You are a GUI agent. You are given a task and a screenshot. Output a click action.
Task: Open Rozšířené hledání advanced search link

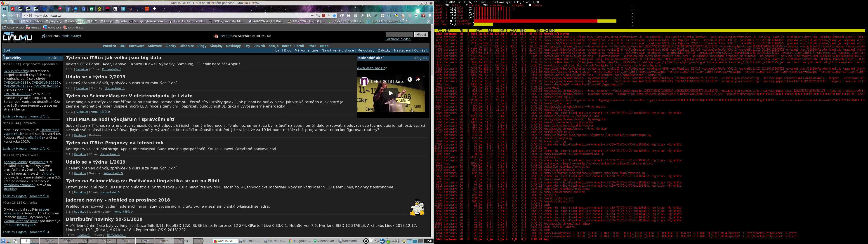click(x=398, y=39)
